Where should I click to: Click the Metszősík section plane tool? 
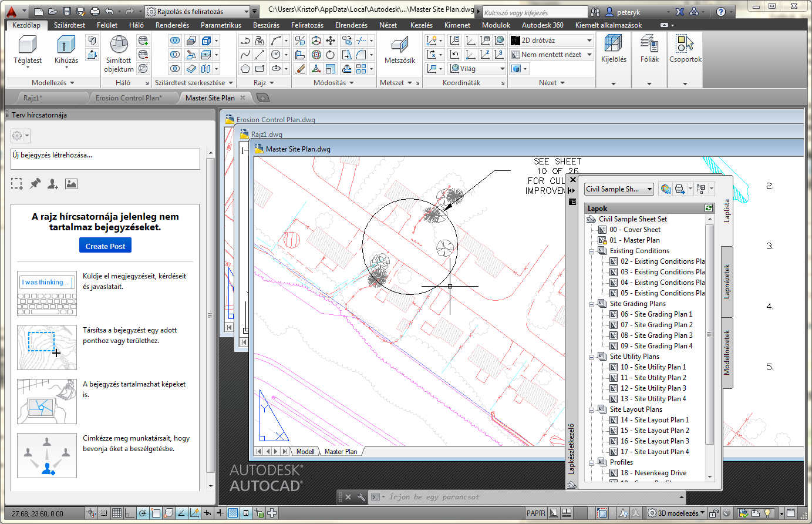[x=400, y=50]
